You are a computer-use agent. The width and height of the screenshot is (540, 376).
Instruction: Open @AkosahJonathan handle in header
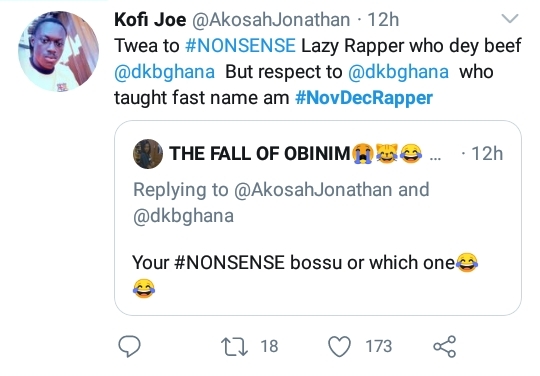click(x=271, y=20)
